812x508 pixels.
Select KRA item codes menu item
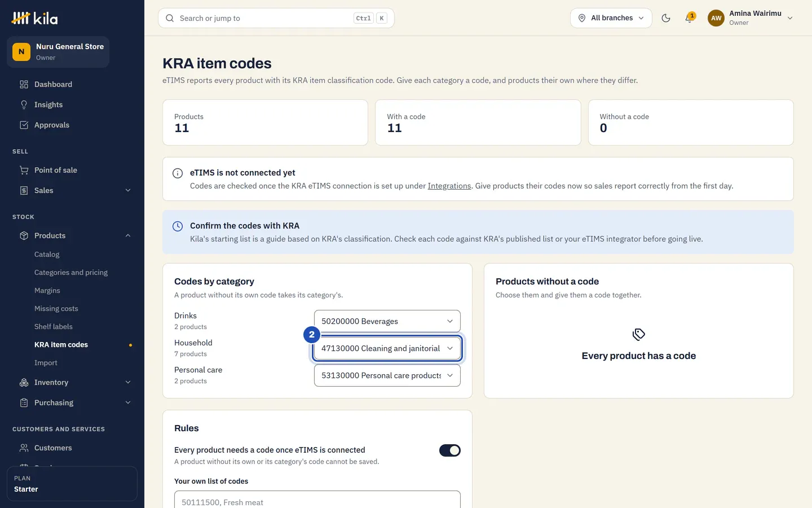(x=61, y=345)
